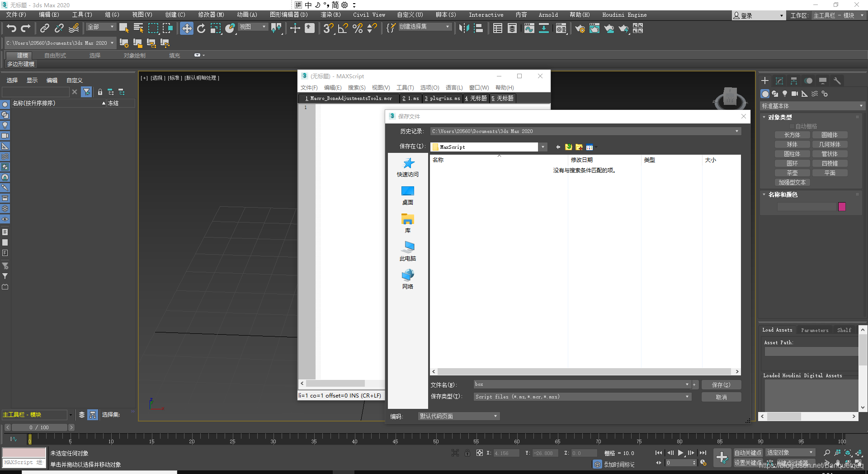Toggle selection lock padlock in status bar
Image resolution: width=868 pixels, height=474 pixels.
coord(467,453)
